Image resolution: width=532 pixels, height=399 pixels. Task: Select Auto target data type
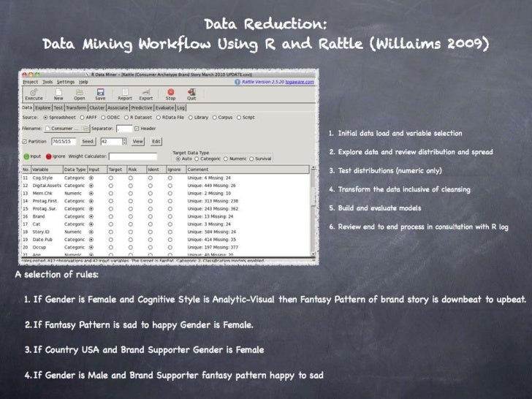pyautogui.click(x=178, y=159)
